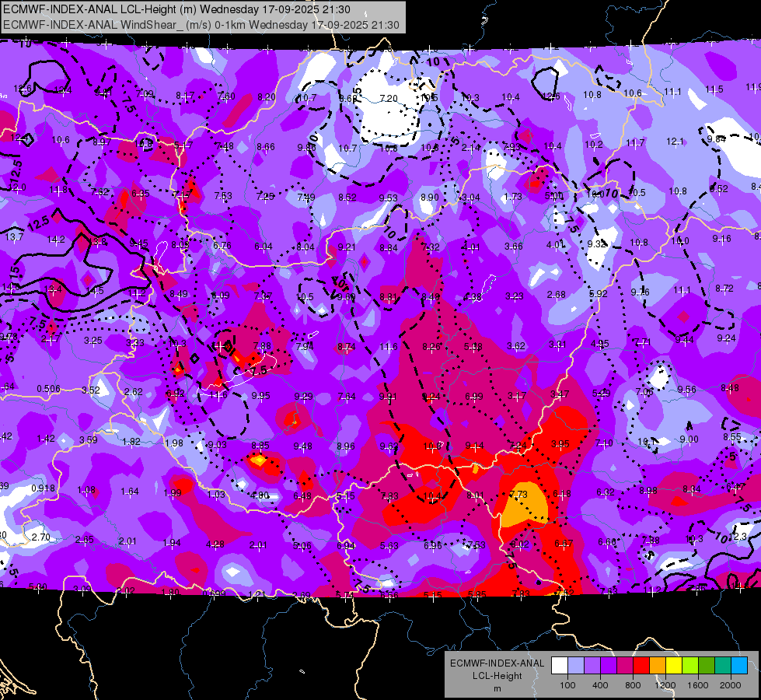Click the wind shear value 3.47
Viewport: 761px width, 700px height.
pyautogui.click(x=560, y=394)
